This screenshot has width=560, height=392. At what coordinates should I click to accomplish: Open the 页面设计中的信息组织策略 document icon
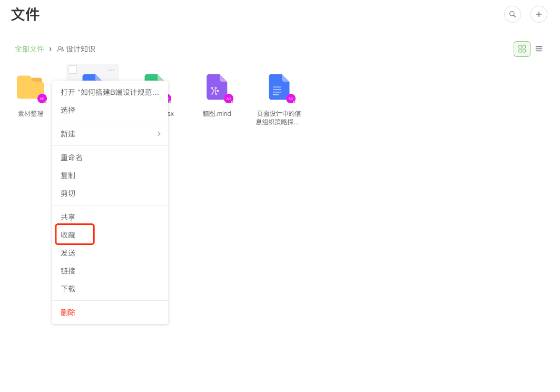[279, 87]
